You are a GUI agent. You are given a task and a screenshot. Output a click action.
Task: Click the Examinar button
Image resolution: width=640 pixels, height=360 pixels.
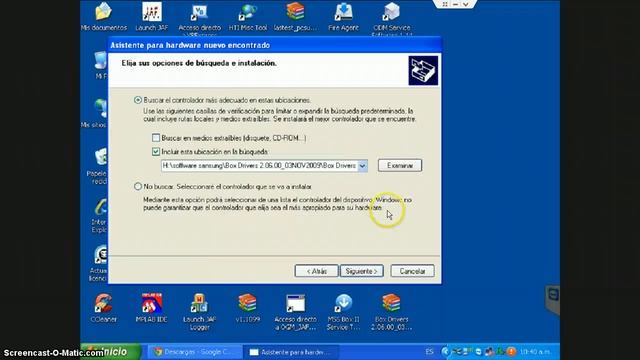point(400,165)
